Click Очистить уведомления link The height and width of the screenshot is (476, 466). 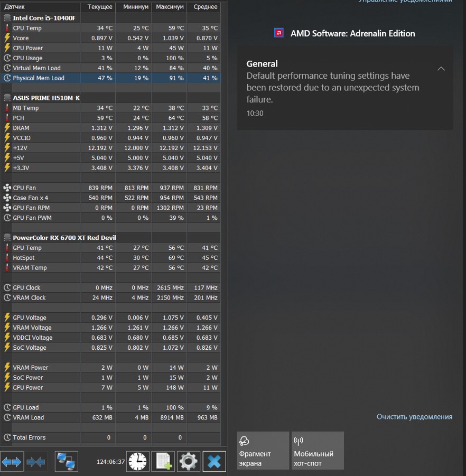tap(414, 417)
